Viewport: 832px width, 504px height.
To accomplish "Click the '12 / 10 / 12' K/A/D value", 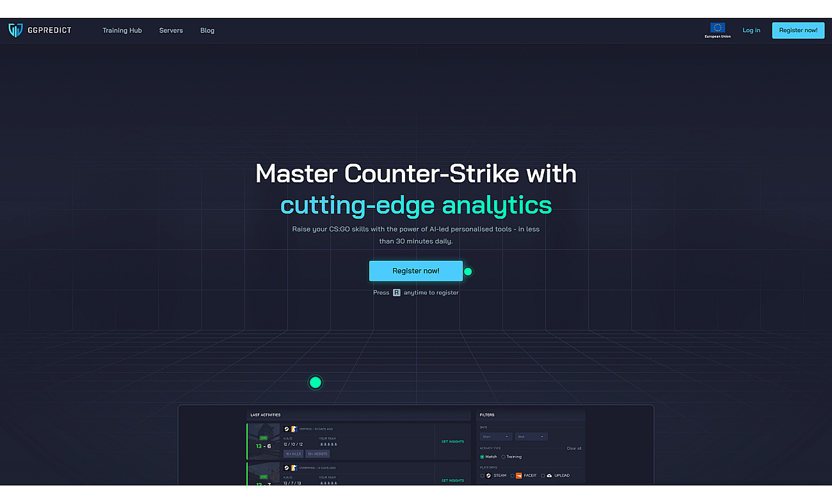I will (293, 444).
